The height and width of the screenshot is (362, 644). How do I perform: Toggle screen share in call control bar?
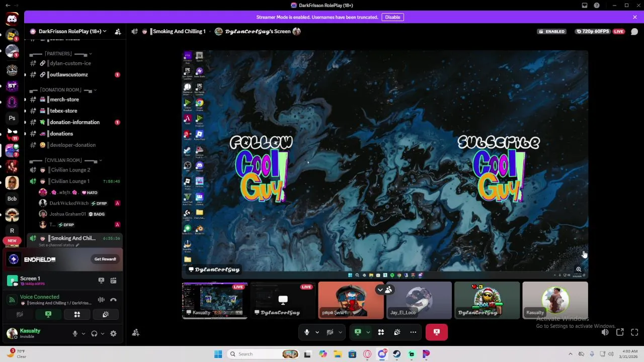358,332
